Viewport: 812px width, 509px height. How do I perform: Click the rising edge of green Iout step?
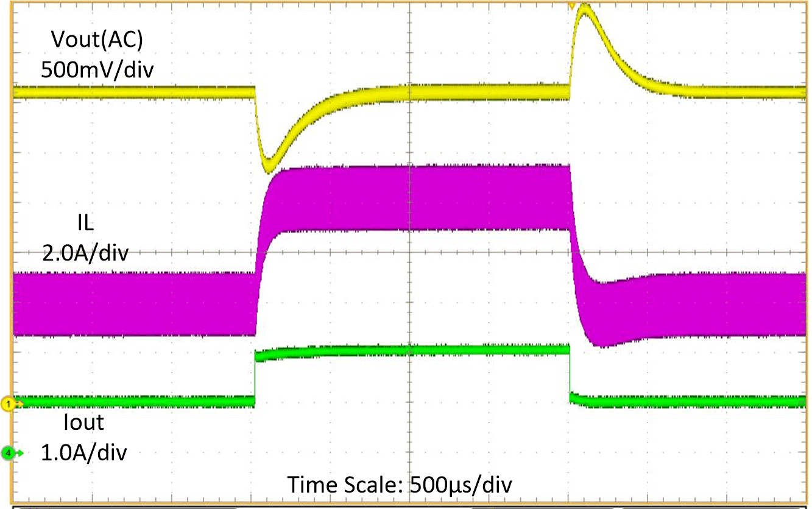tap(255, 377)
